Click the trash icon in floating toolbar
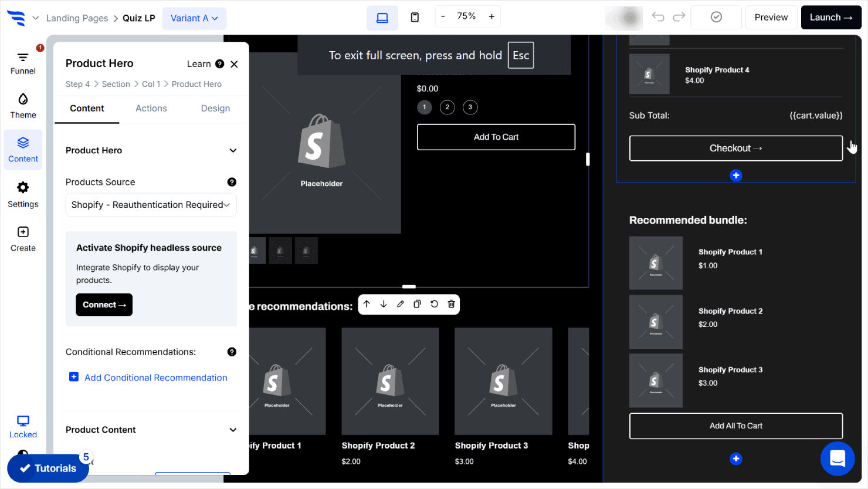This screenshot has width=868, height=489. 451,304
